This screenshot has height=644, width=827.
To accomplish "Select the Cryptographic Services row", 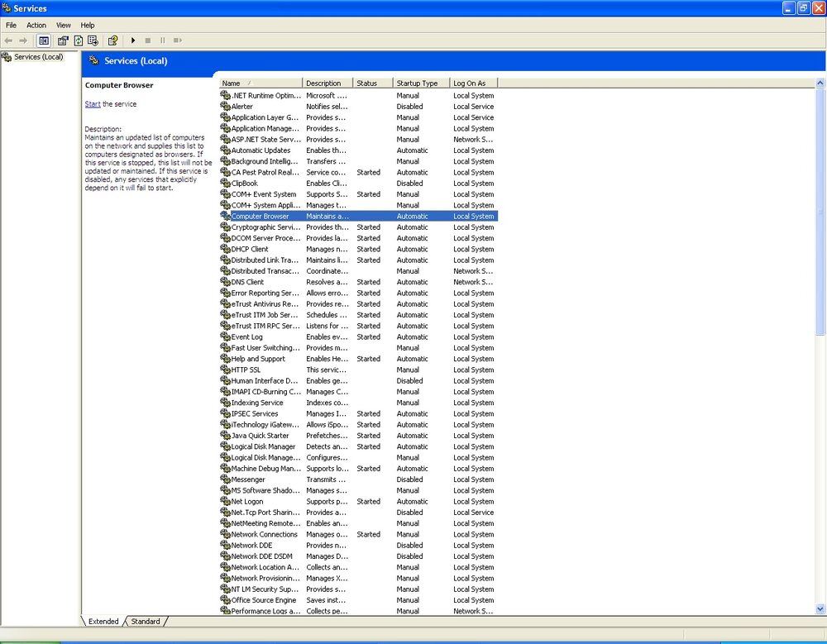I will (359, 227).
